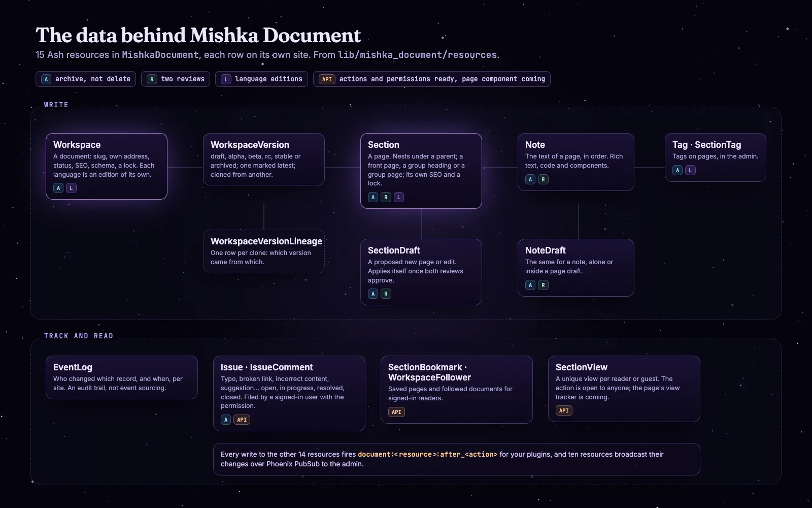812x508 pixels.
Task: Open the Section card title
Action: click(x=383, y=145)
